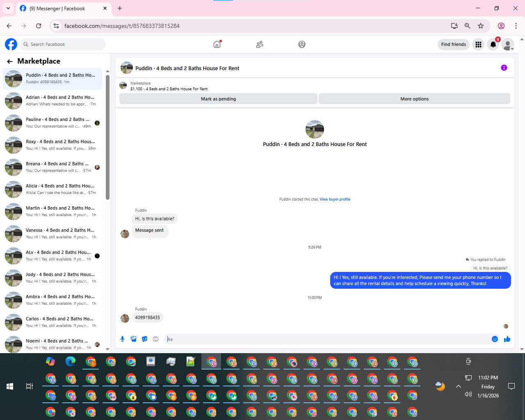This screenshot has width=525, height=420.
Task: Open Puddin conversation in the list
Action: pyautogui.click(x=52, y=79)
